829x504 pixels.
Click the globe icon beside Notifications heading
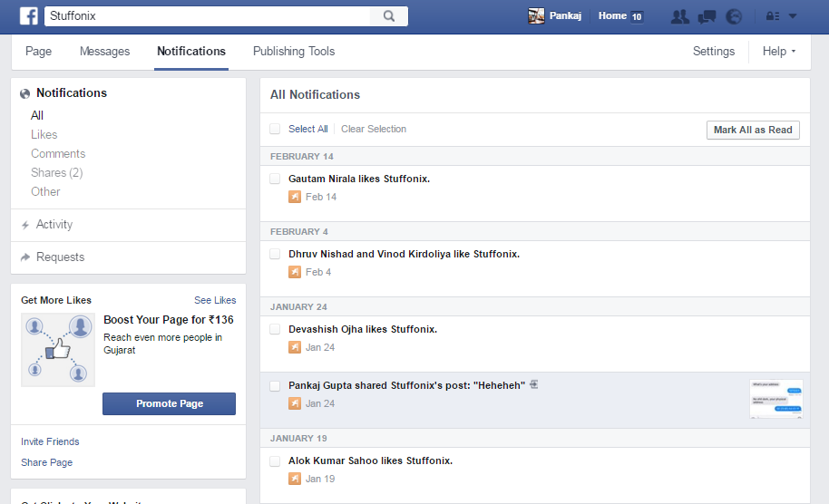[24, 94]
